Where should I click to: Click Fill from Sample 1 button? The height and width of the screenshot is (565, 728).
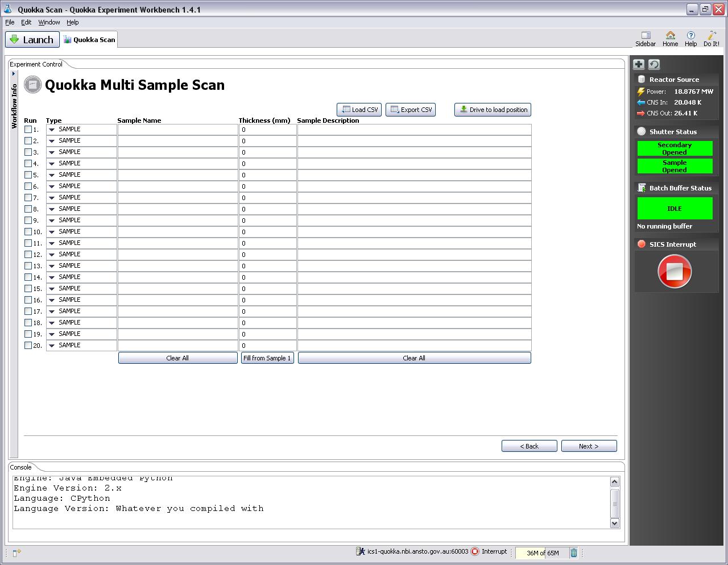pos(267,358)
